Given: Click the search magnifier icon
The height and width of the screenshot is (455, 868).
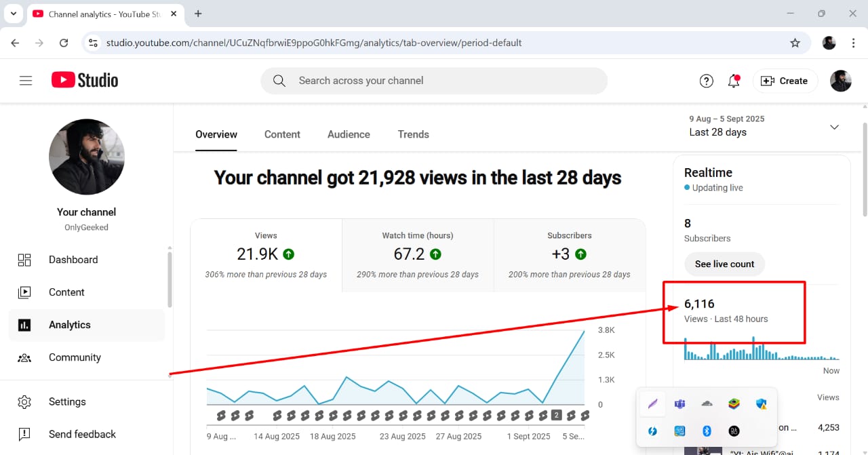Looking at the screenshot, I should tap(279, 81).
